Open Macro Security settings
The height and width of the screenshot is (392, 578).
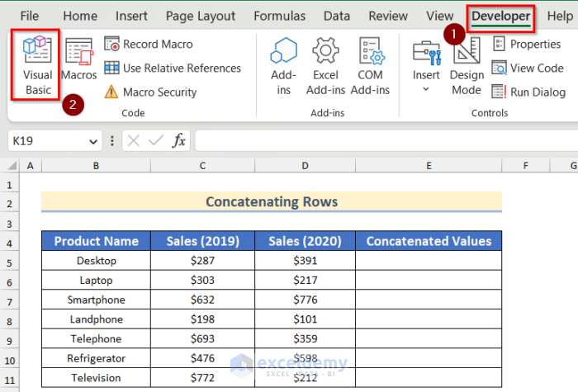pyautogui.click(x=150, y=92)
